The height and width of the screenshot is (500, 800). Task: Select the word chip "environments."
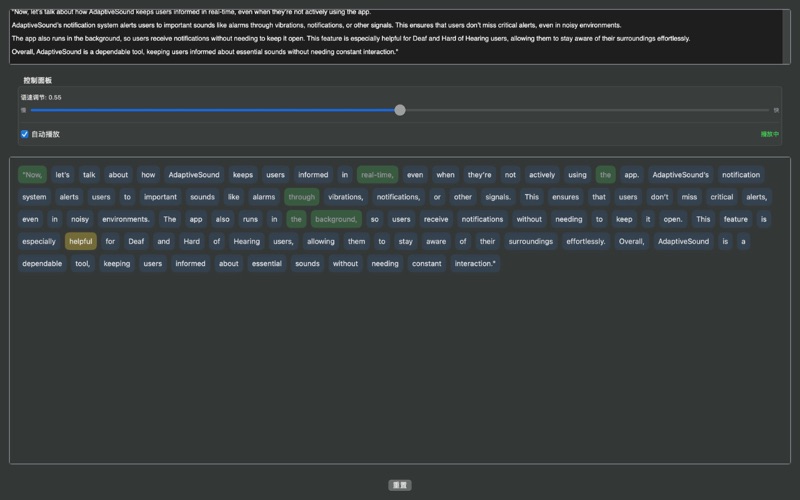tap(126, 219)
